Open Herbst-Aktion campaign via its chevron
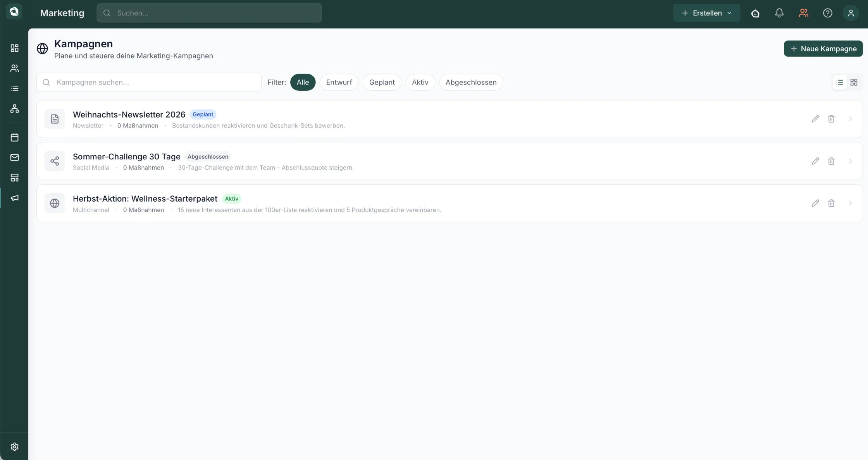 pyautogui.click(x=851, y=203)
